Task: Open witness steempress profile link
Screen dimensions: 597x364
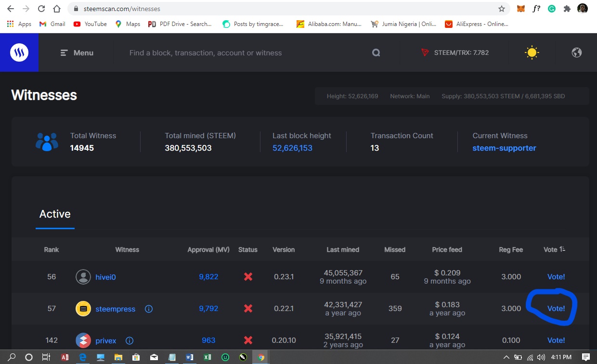Action: click(x=115, y=309)
